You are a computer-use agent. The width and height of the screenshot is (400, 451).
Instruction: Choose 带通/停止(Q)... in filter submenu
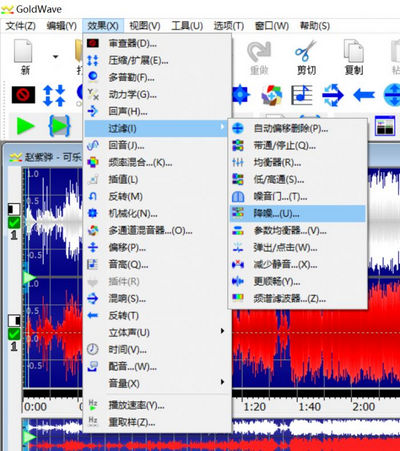[298, 145]
